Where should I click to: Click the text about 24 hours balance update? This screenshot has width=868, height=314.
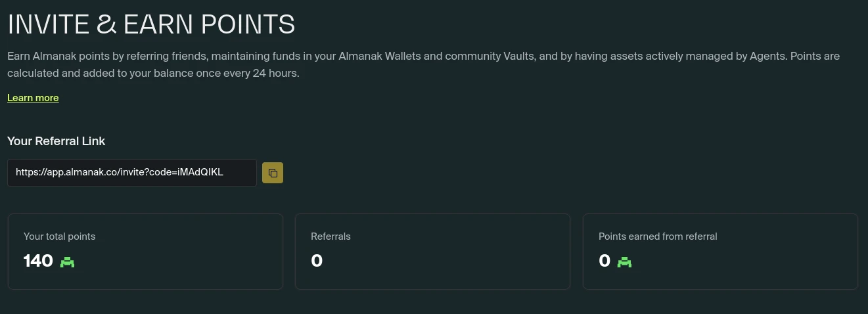pyautogui.click(x=153, y=73)
